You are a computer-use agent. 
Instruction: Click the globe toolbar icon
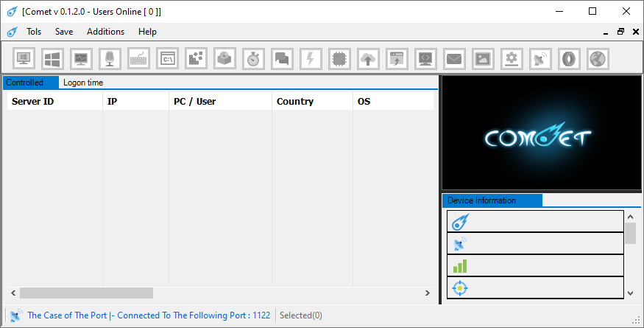click(x=597, y=58)
